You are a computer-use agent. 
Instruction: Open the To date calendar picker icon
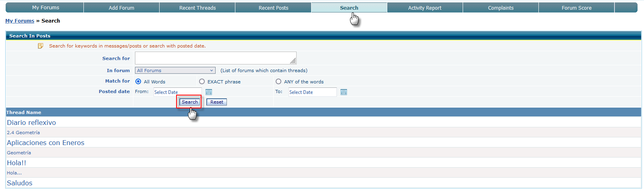click(344, 92)
